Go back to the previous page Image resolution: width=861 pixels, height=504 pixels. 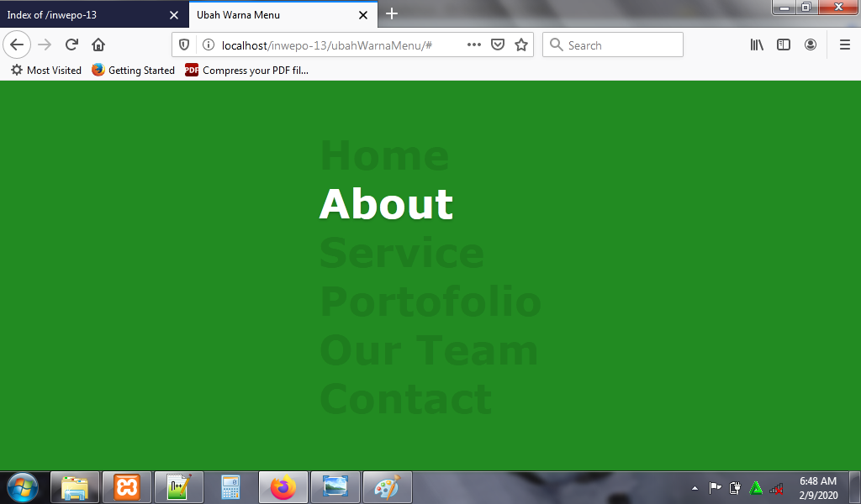tap(17, 45)
